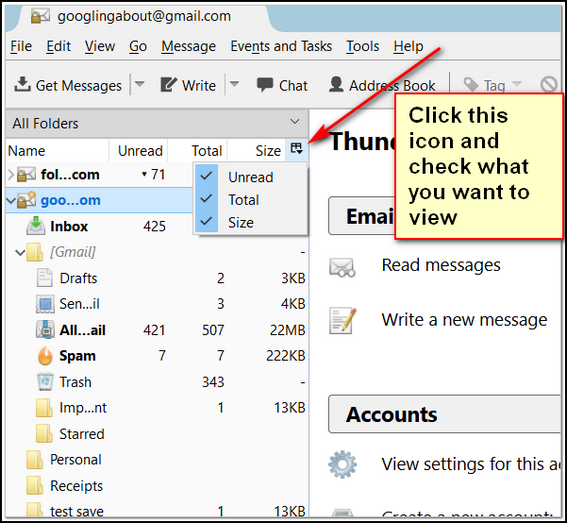
Task: Sort folders by the Total column header
Action: 197,150
